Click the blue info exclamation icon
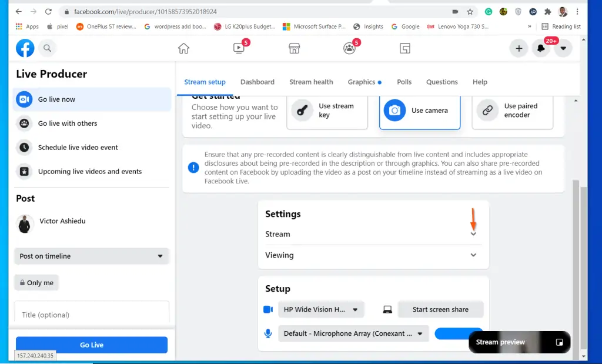Image resolution: width=602 pixels, height=364 pixels. 193,168
